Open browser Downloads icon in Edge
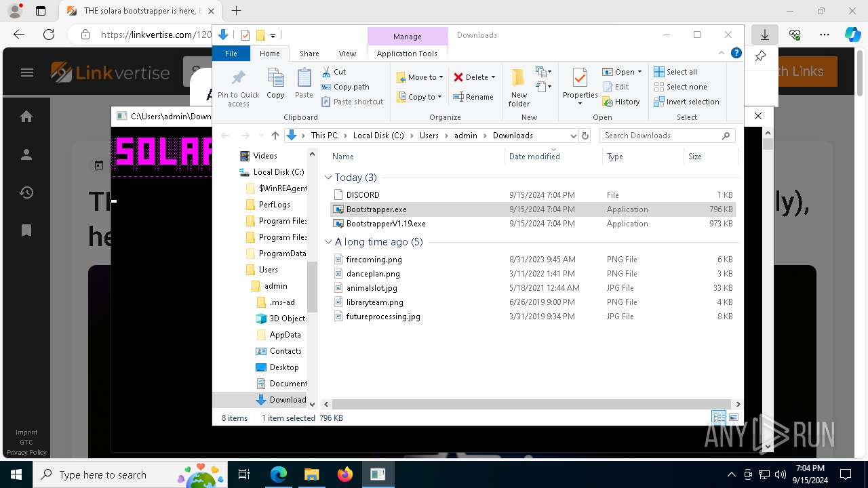 [x=764, y=35]
